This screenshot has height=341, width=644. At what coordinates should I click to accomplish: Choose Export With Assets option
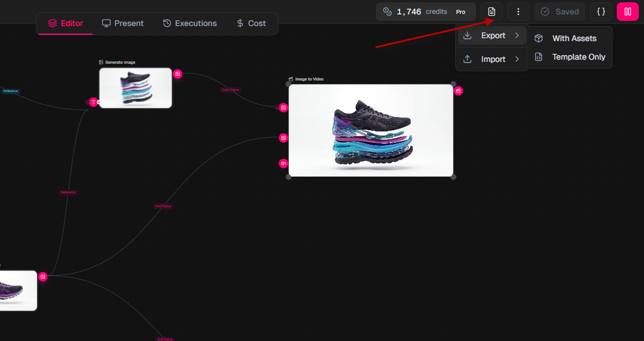tap(573, 38)
